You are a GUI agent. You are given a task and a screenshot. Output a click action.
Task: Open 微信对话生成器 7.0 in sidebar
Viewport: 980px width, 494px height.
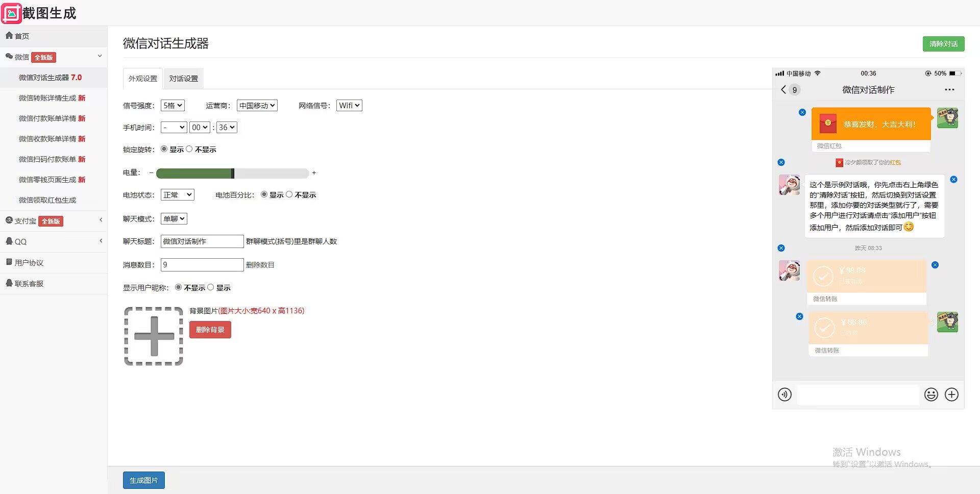[54, 78]
